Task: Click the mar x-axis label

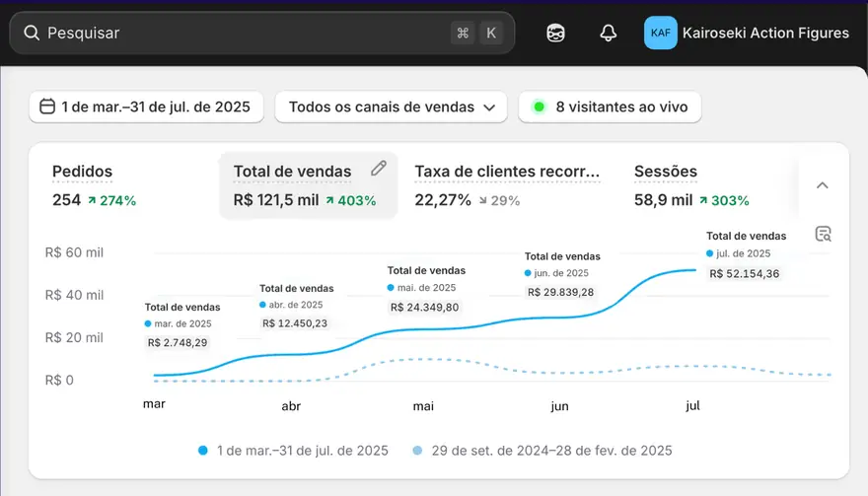Action: [x=154, y=404]
